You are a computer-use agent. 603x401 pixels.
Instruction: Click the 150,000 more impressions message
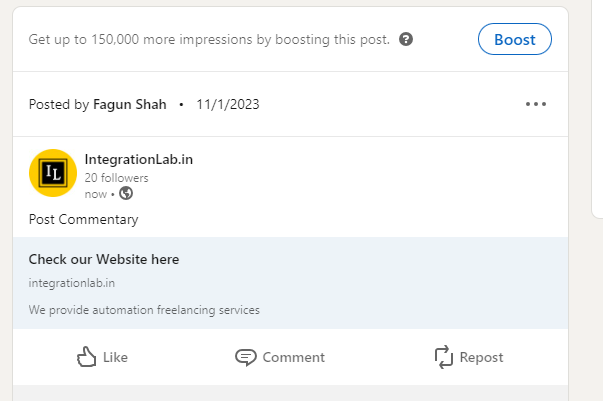pyautogui.click(x=209, y=39)
